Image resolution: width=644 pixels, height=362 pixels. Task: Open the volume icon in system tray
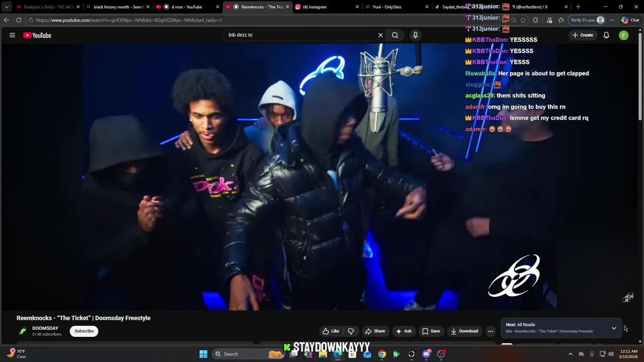tap(611, 354)
